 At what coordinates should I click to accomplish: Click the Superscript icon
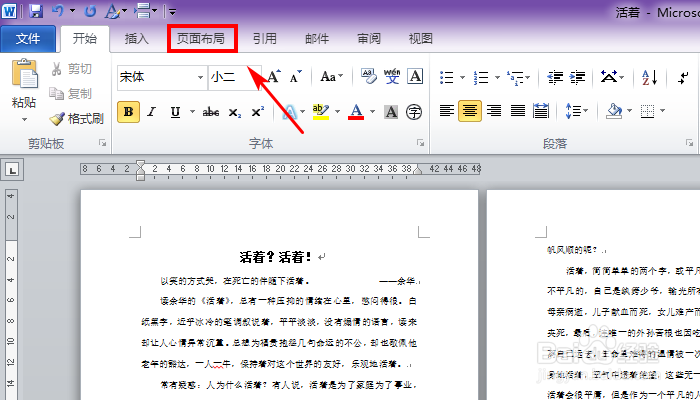(x=258, y=112)
